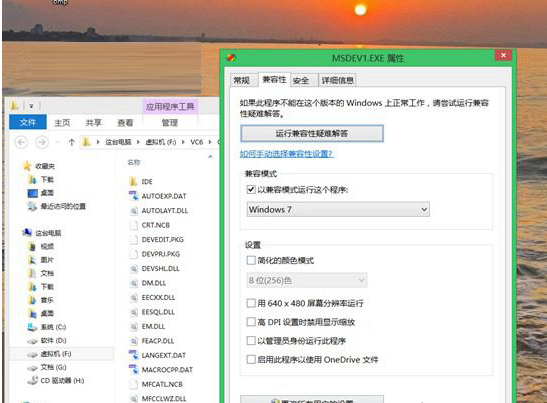Click the folder icon in the address bar
Screen dimensions: 547x403
tap(87, 142)
